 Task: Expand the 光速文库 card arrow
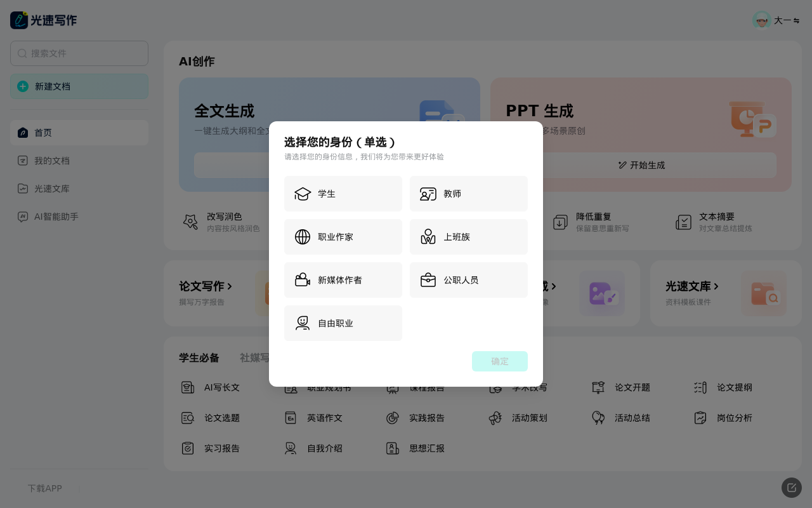(716, 286)
